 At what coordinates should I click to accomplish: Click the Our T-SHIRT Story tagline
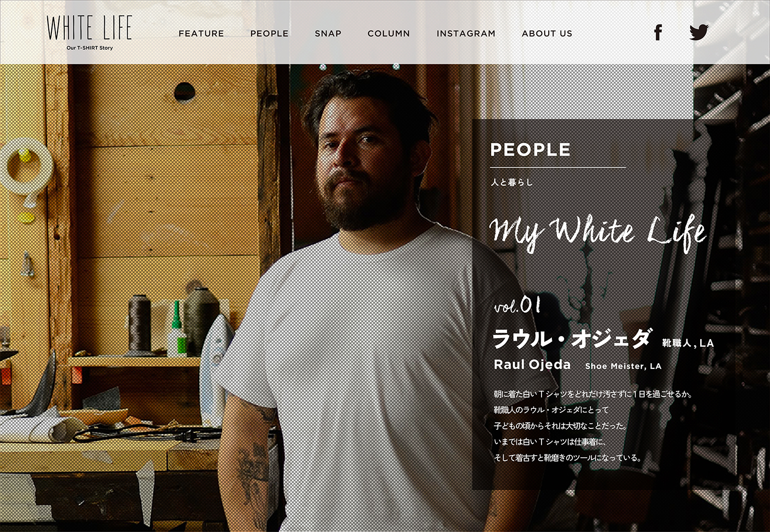tap(90, 48)
